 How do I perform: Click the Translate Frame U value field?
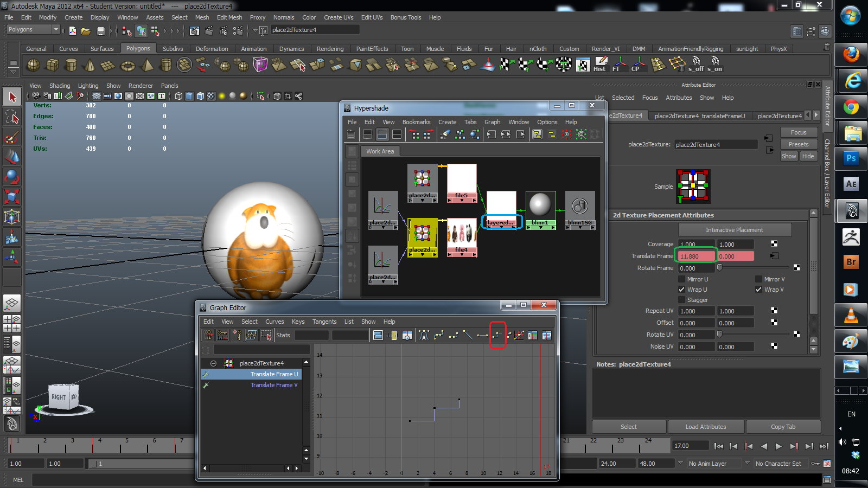696,256
